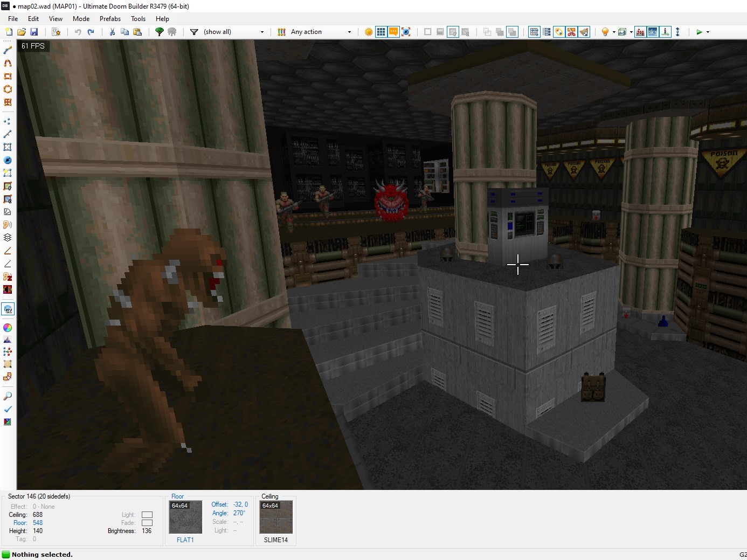Expand the light bulb dynamic lights dropdown arrow

614,32
